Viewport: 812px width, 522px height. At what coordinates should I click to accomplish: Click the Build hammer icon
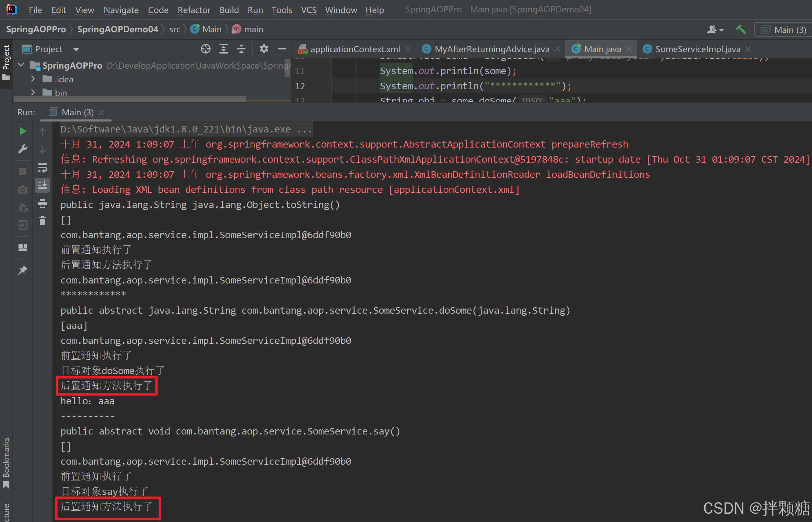(741, 30)
